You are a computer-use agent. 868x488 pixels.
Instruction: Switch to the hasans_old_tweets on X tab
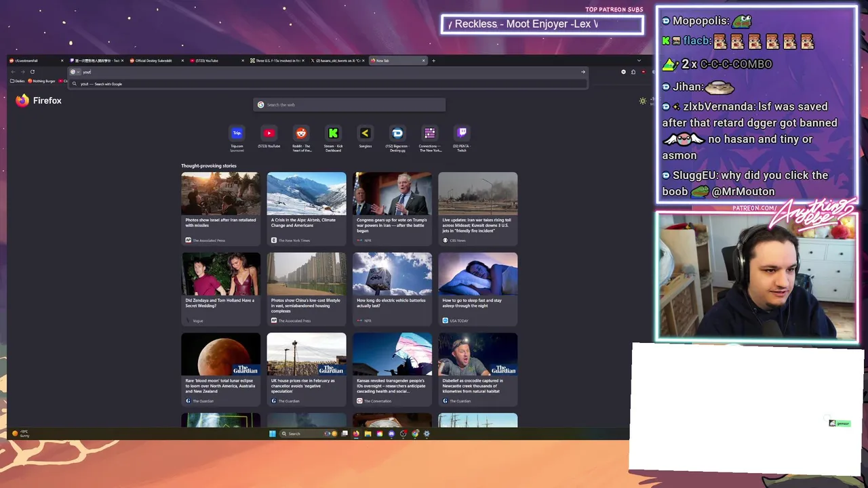point(337,60)
